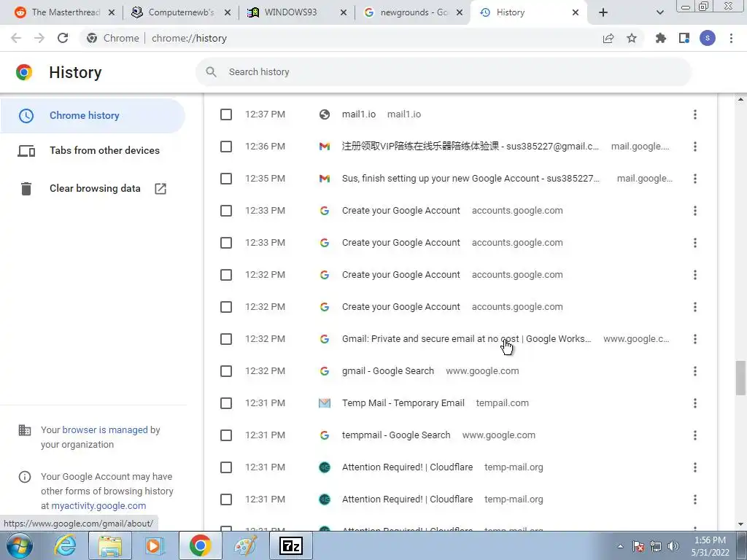
Task: Open more actions for tempmail - Google Search
Action: pyautogui.click(x=695, y=435)
